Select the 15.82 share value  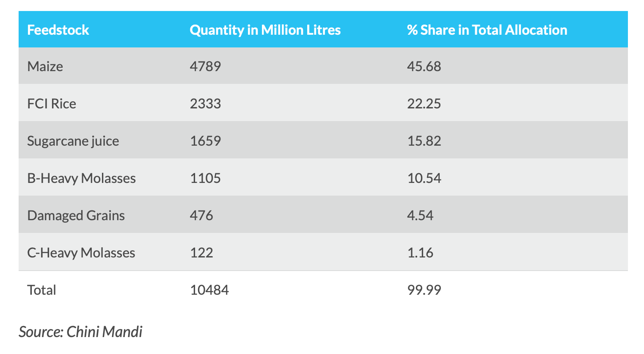click(x=424, y=141)
